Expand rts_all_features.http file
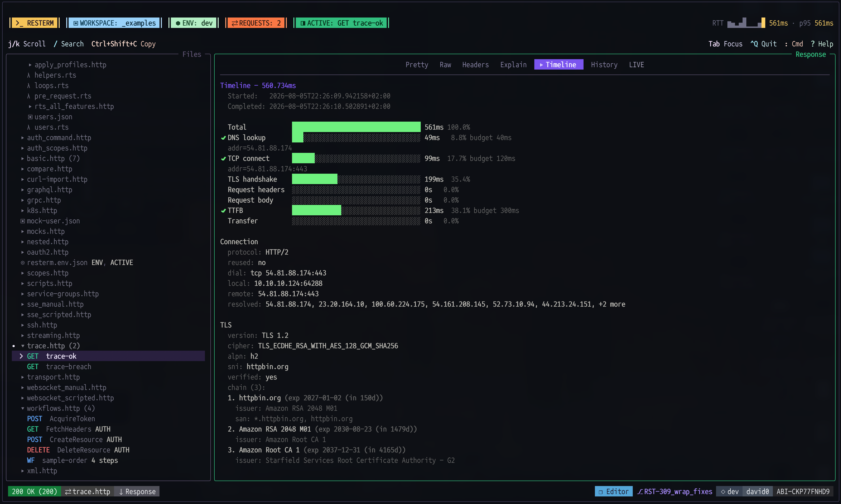The image size is (841, 504). (30, 106)
